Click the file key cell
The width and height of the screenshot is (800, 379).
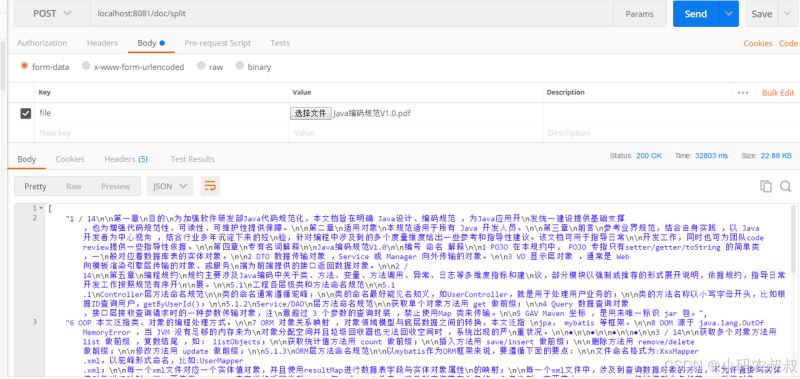point(161,113)
